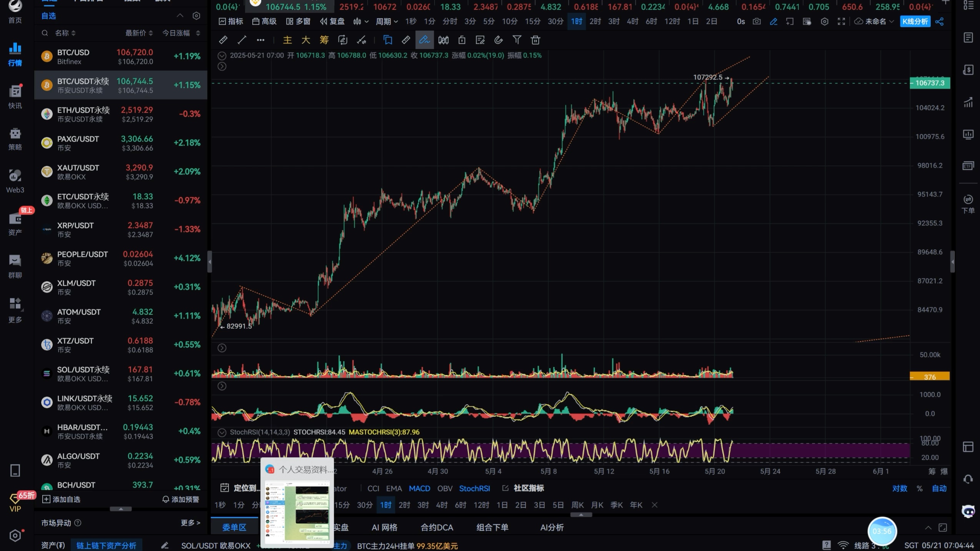Screen dimensions: 980x551
Task: Switch to the 组合下单 tab
Action: [492, 528]
